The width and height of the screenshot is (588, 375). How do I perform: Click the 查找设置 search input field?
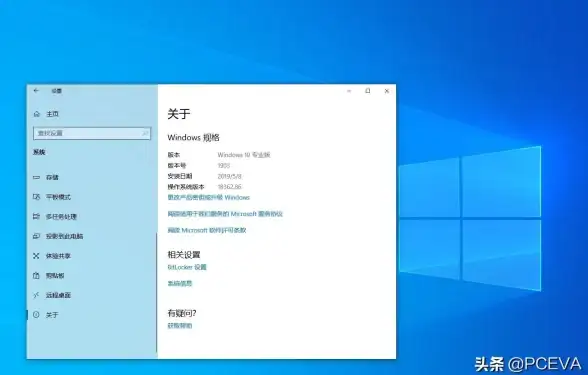[x=92, y=133]
